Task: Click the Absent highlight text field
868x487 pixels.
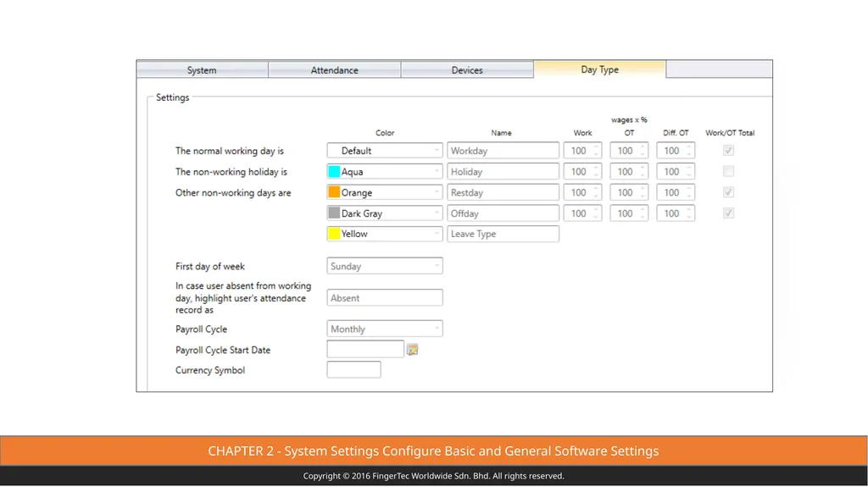Action: coord(385,298)
